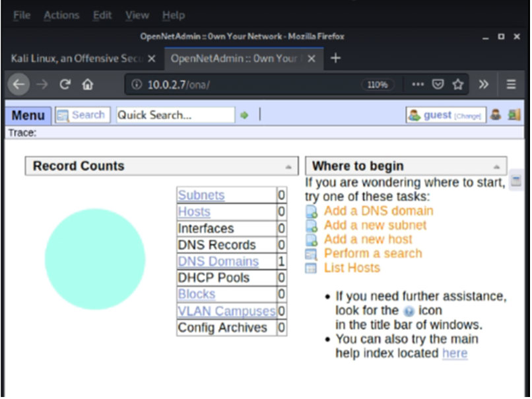Click the browser Home icon
This screenshot has width=532, height=399.
click(x=87, y=85)
